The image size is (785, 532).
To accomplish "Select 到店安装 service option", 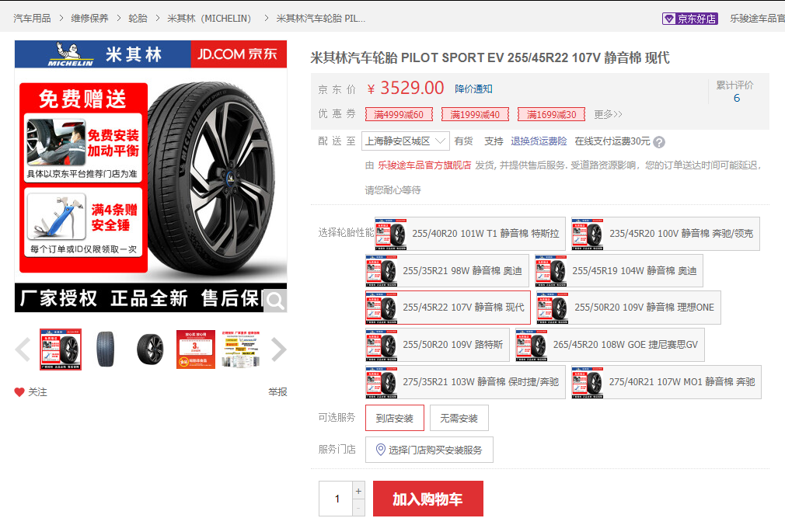I will [x=395, y=418].
